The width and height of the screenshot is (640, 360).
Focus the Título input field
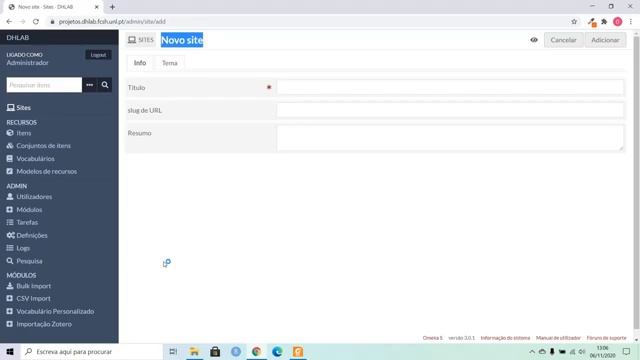point(450,87)
